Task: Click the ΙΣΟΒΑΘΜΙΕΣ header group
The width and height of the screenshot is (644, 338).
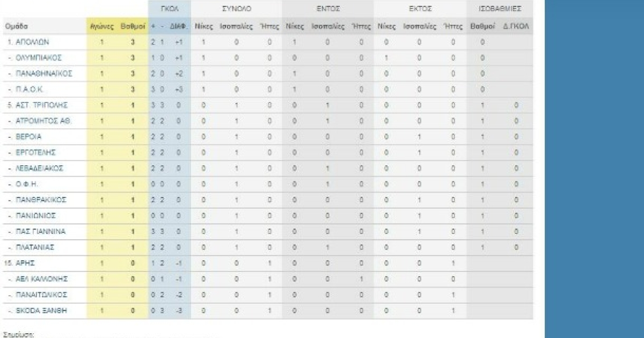Action: pyautogui.click(x=500, y=9)
